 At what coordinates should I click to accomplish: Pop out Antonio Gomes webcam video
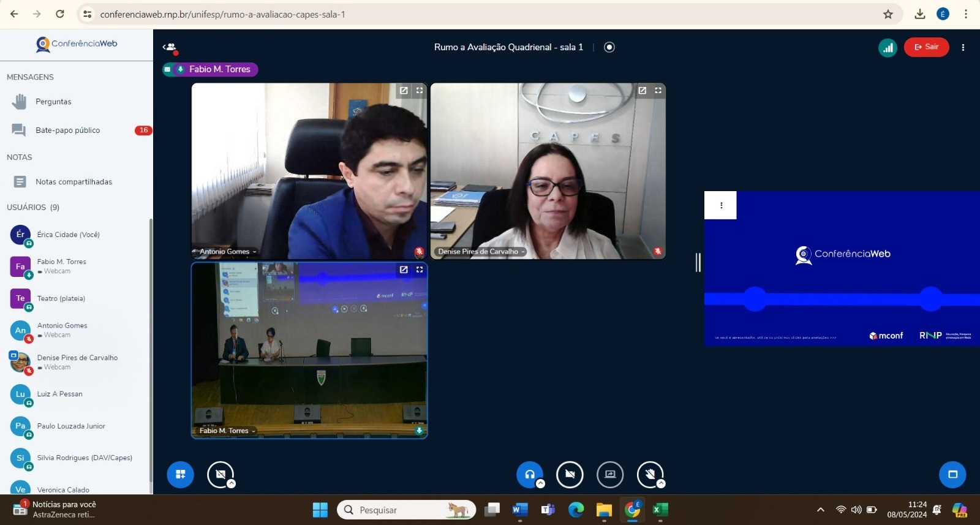[404, 91]
